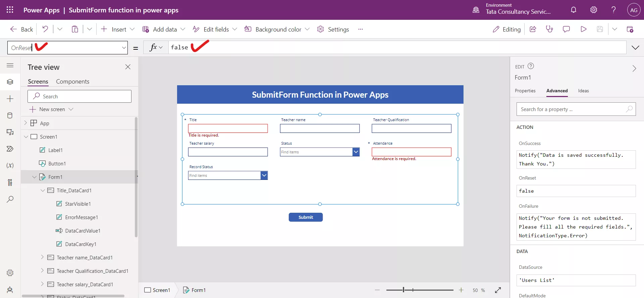
Task: Click the Tree view Search box
Action: (x=79, y=96)
